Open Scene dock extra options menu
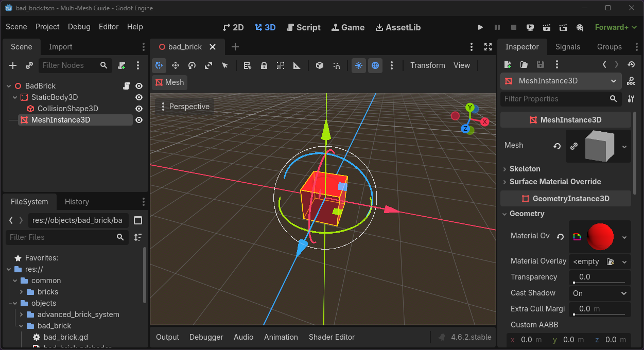The width and height of the screenshot is (644, 350). click(x=138, y=65)
